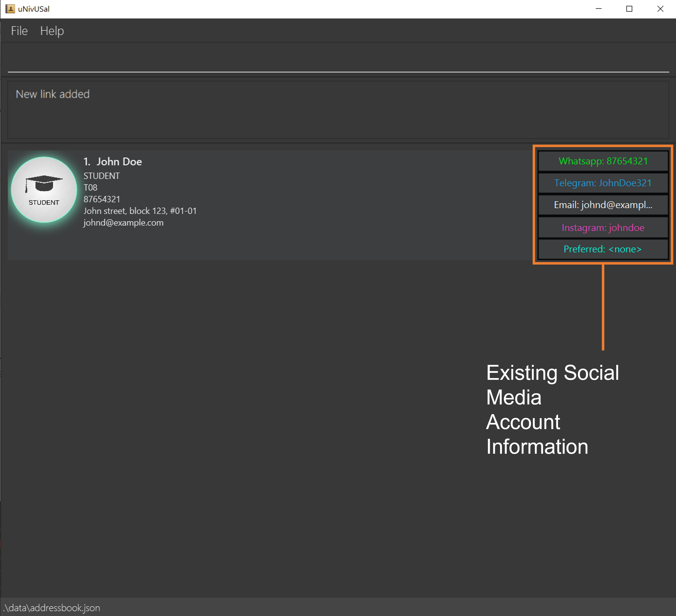
Task: Open the Help menu
Action: [52, 31]
